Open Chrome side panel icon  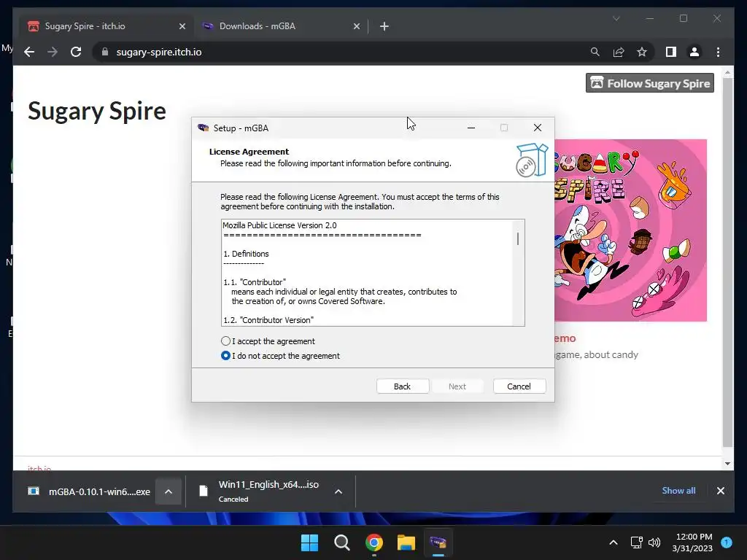(671, 52)
